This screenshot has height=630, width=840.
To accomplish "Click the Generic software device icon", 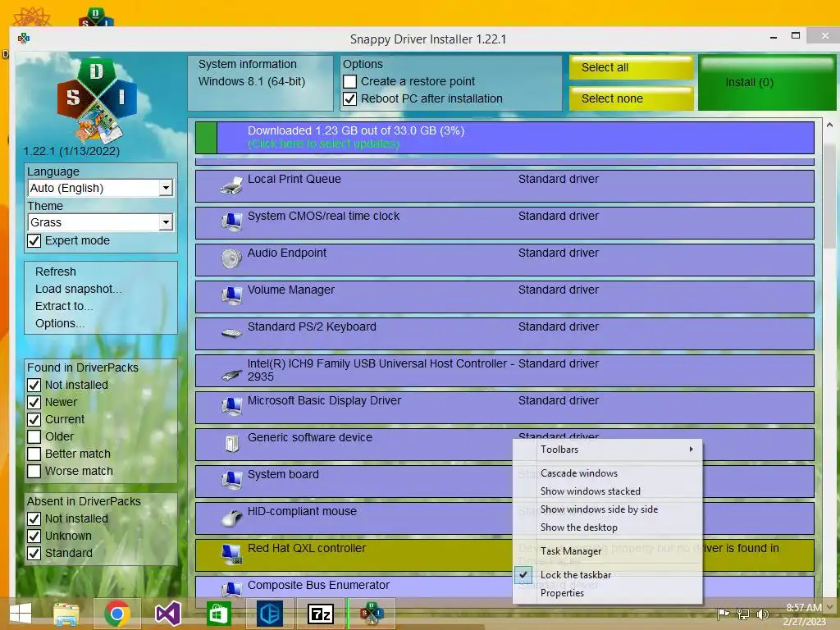I will 232,444.
